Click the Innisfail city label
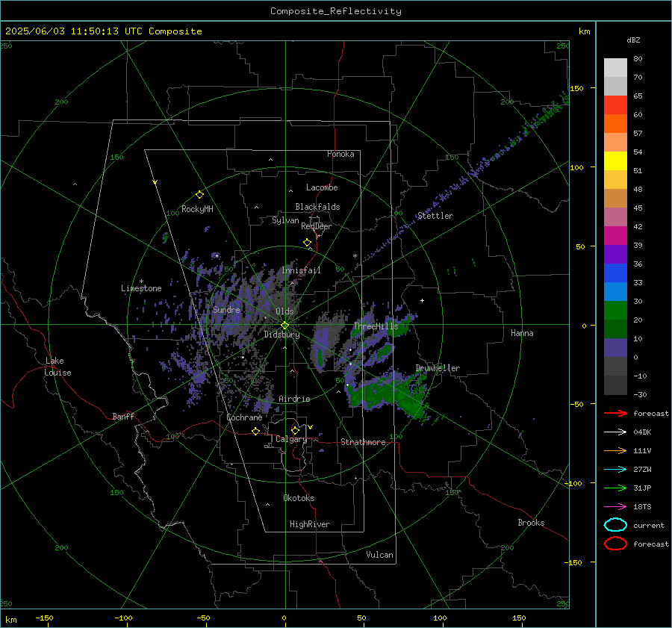 302,270
